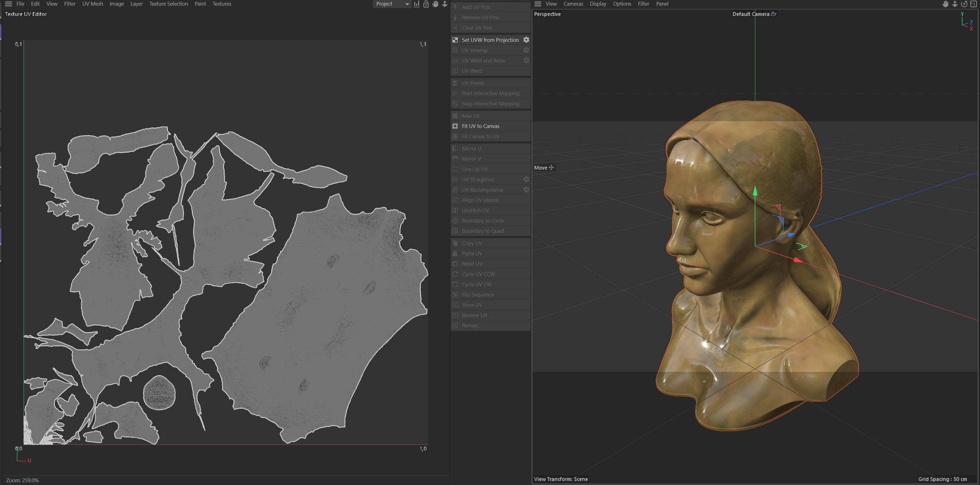This screenshot has height=485, width=980.
Task: Click the Fit UV to Canvas command
Action: 480,126
